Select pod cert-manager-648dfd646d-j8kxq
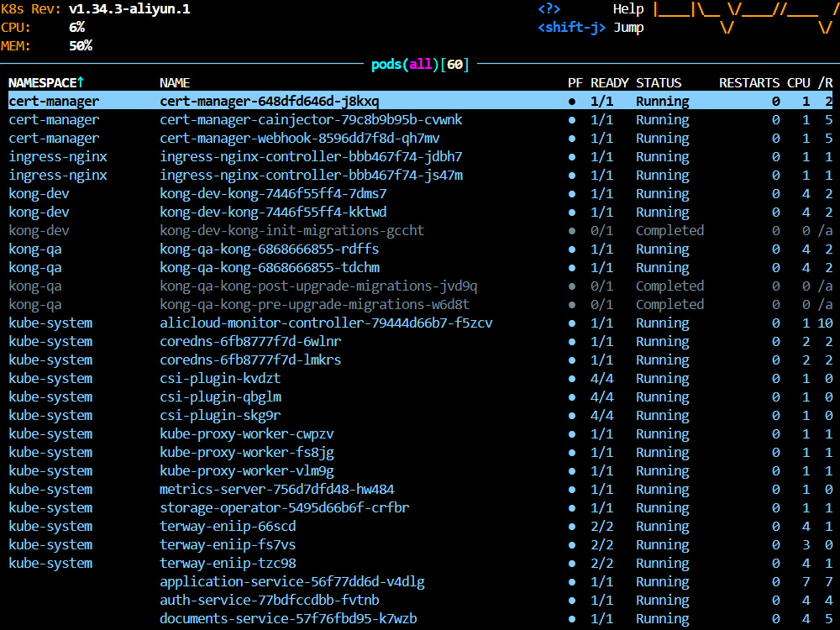840x630 pixels. [x=420, y=101]
